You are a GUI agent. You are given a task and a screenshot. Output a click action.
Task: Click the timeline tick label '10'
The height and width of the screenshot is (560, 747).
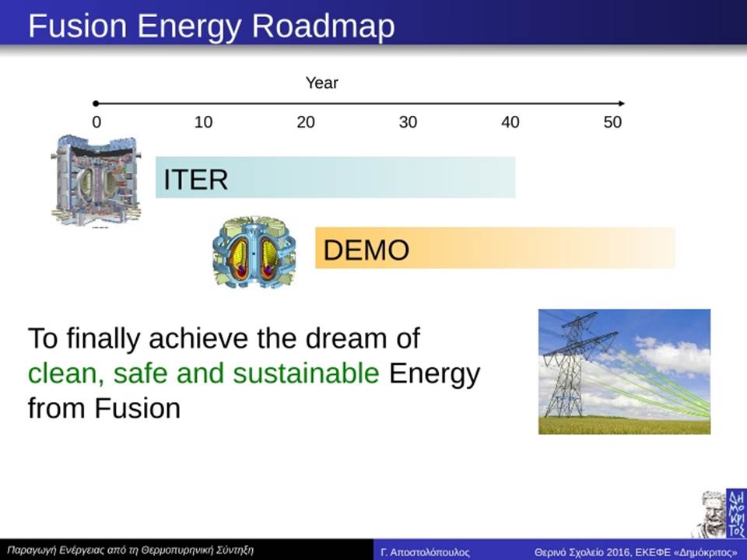203,122
